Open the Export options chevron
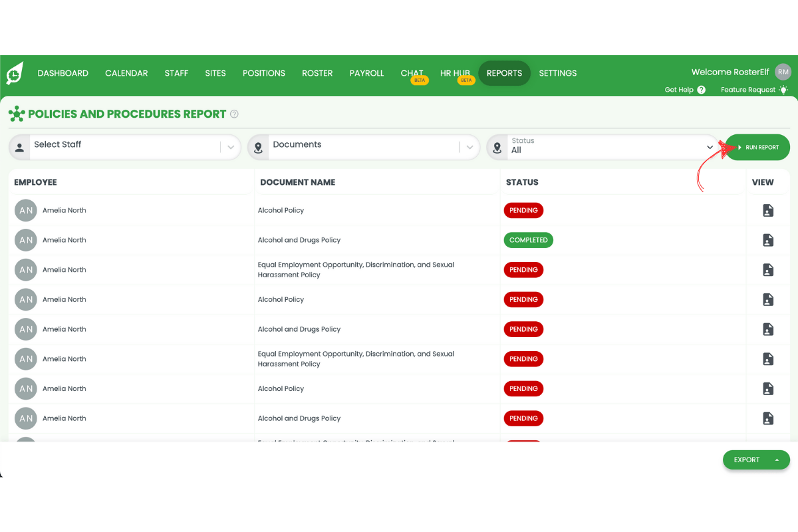 tap(775, 460)
